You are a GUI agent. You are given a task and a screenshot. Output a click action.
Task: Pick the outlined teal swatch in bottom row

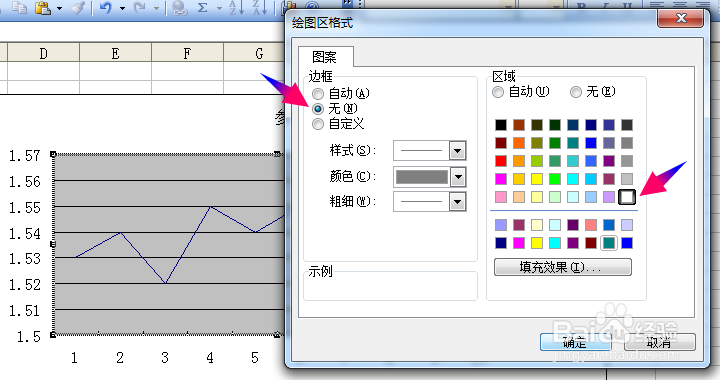609,243
